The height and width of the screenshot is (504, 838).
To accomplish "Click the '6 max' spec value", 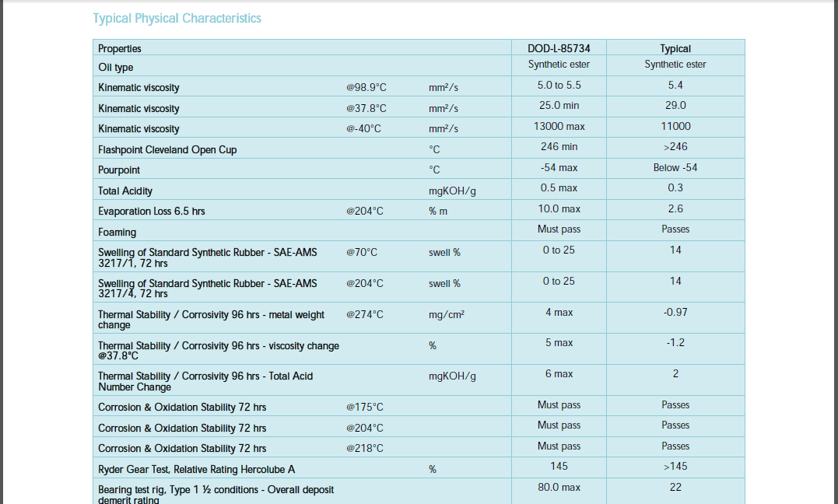I will [559, 374].
